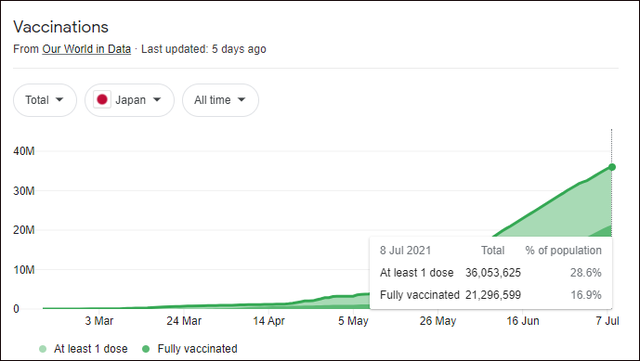The height and width of the screenshot is (361, 640).
Task: Open the Japan country dropdown
Action: pyautogui.click(x=129, y=100)
